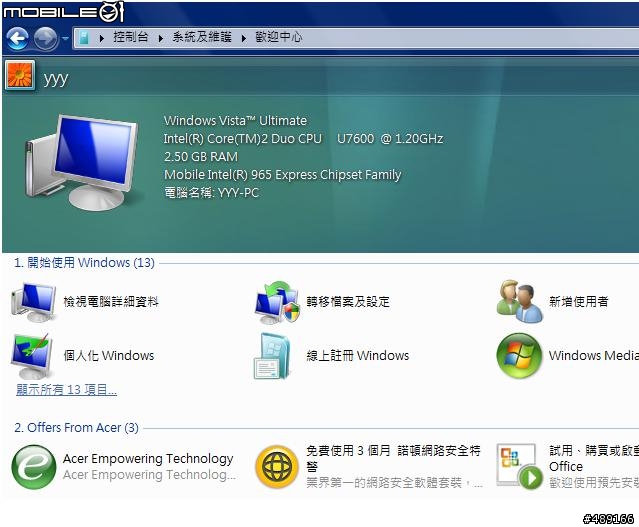
Task: Click the 檢視電腦詳細資料 label
Action: (111, 302)
